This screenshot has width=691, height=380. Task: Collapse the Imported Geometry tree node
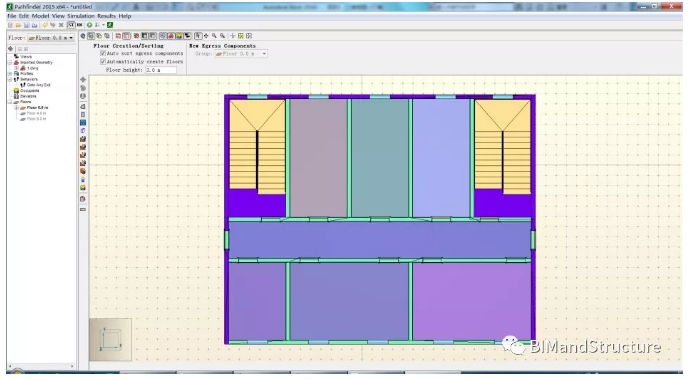(x=10, y=63)
